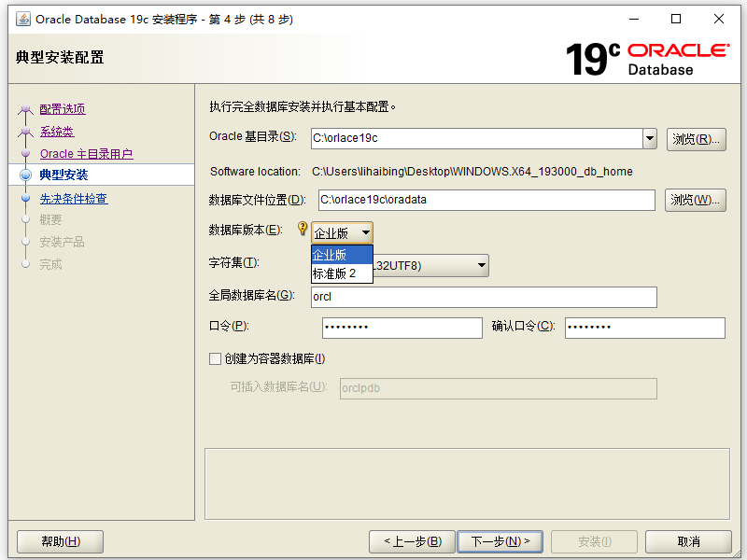
Task: Focus the 确认口令 password field
Action: click(645, 328)
